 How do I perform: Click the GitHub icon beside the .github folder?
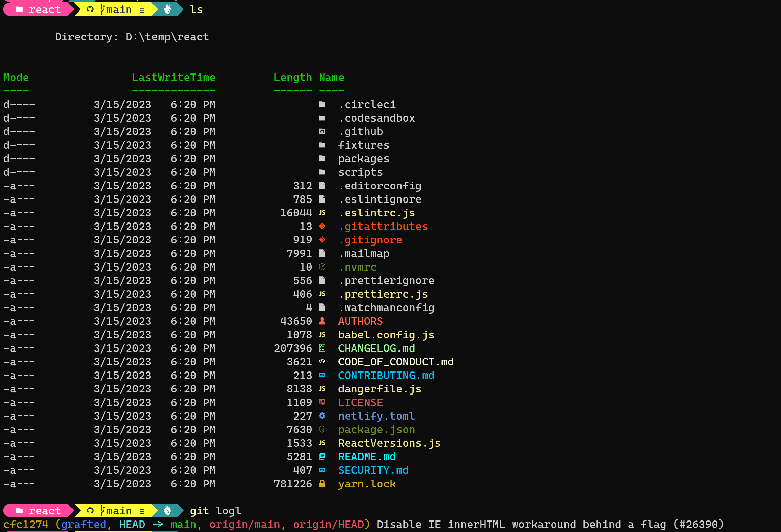pyautogui.click(x=322, y=131)
